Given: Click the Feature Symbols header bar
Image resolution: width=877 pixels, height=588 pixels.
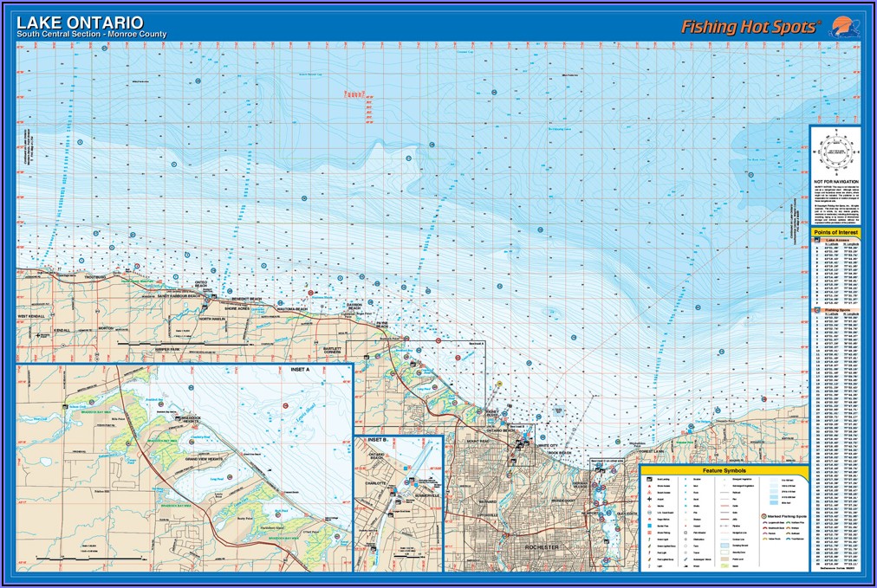Looking at the screenshot, I should pyautogui.click(x=724, y=470).
